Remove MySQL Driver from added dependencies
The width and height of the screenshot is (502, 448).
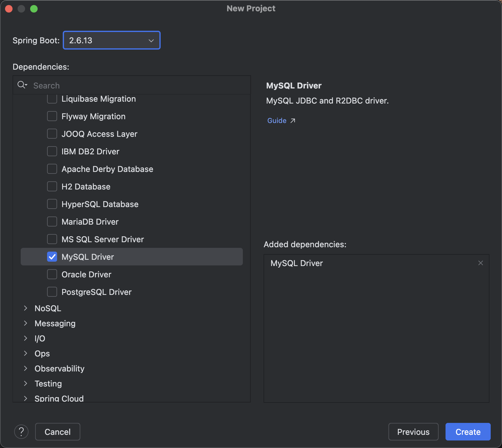[x=480, y=263]
